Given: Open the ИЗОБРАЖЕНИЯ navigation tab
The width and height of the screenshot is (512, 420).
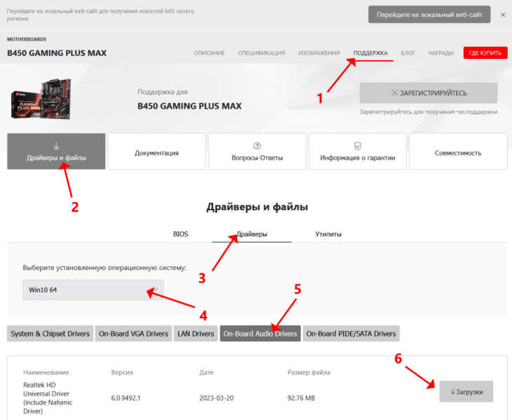Looking at the screenshot, I should tap(318, 53).
